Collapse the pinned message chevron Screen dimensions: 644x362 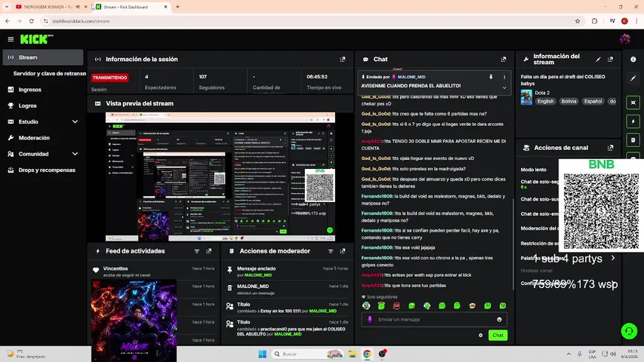coord(504,87)
